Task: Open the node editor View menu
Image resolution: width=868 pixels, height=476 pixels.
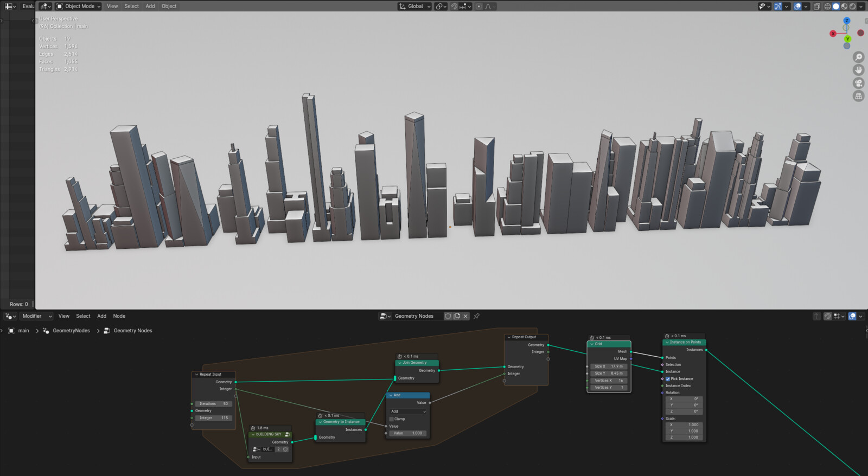Action: 64,316
